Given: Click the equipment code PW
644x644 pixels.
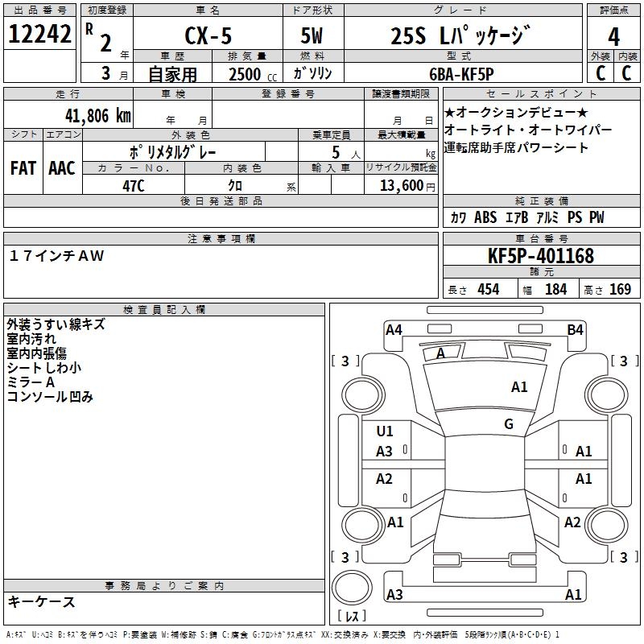Looking at the screenshot, I should pos(597,217).
